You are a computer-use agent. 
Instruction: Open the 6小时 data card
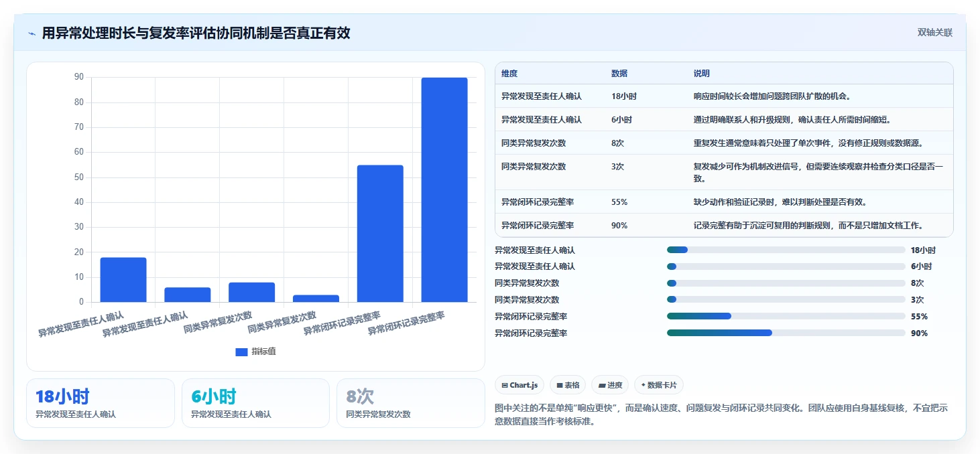255,403
